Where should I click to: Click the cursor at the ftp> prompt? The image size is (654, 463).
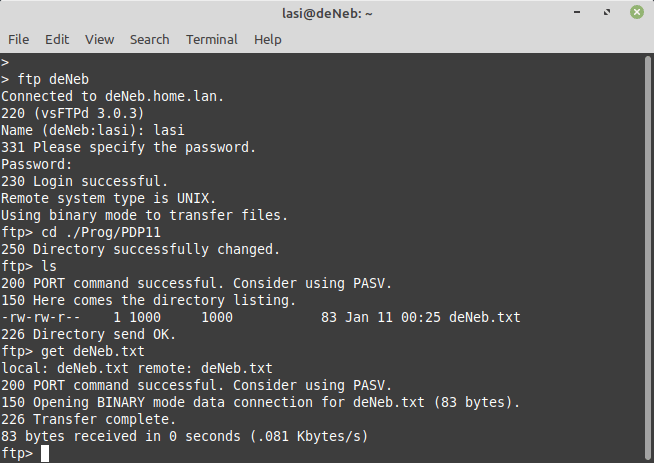(x=45, y=453)
